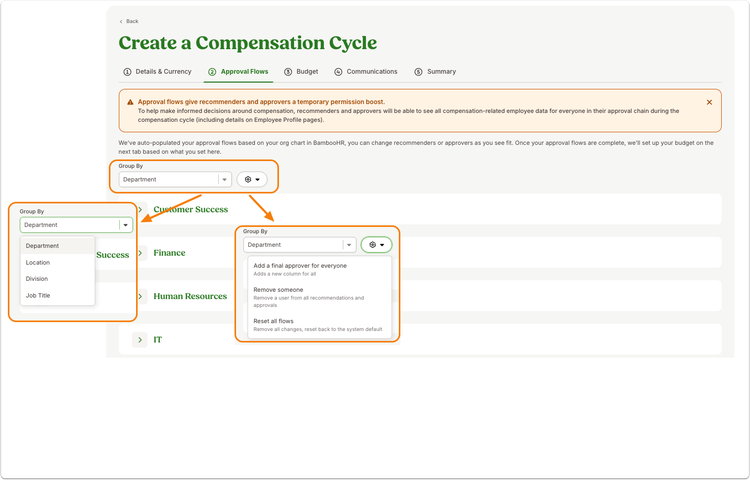Open the Communications tab

(x=366, y=72)
